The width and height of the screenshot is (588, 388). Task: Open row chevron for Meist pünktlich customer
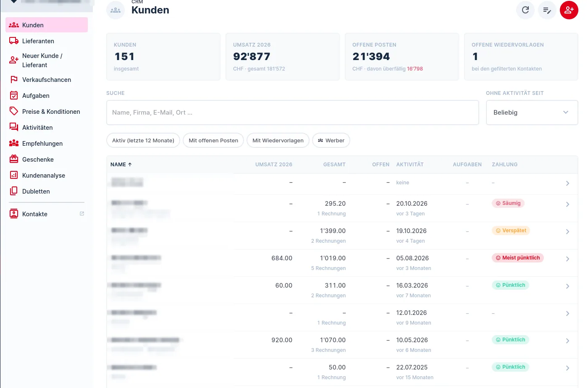coord(567,259)
